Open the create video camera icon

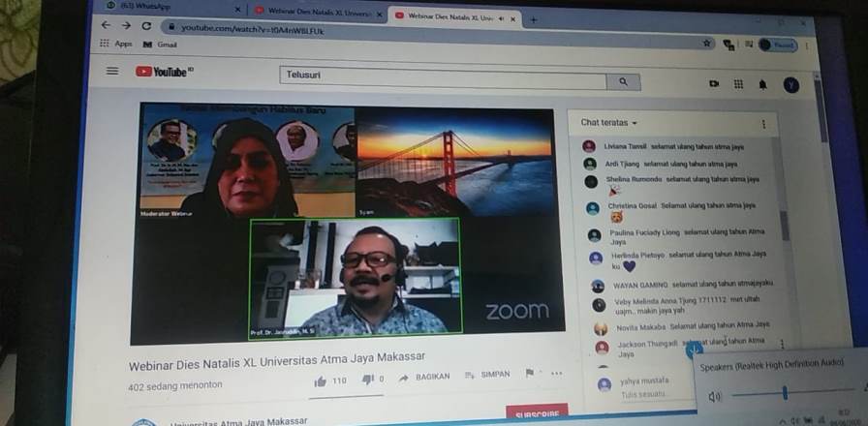click(714, 84)
